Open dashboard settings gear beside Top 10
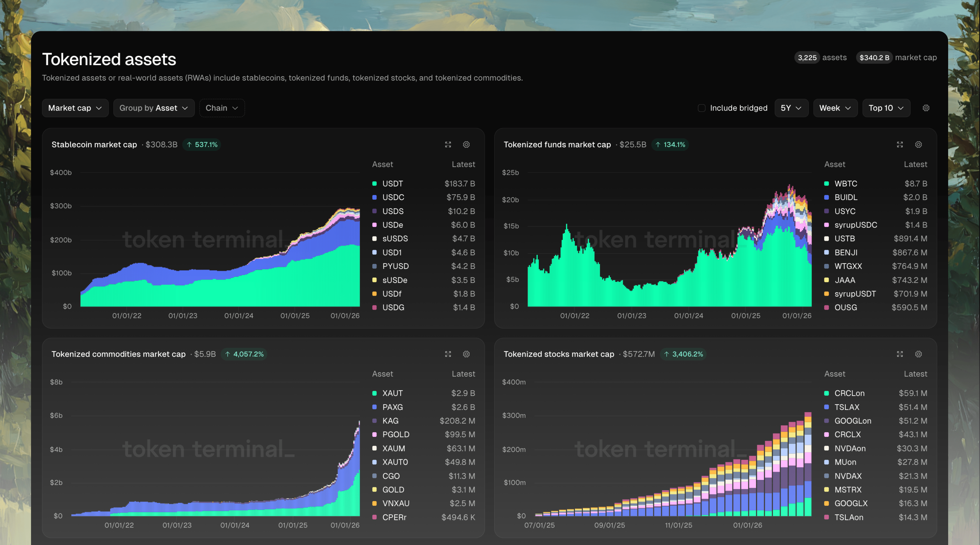 click(926, 108)
